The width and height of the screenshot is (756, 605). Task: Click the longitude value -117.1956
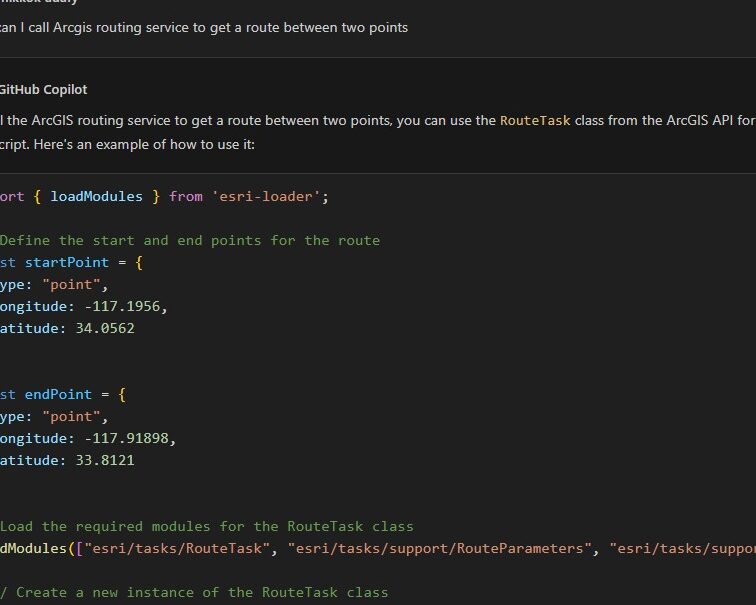[122, 307]
